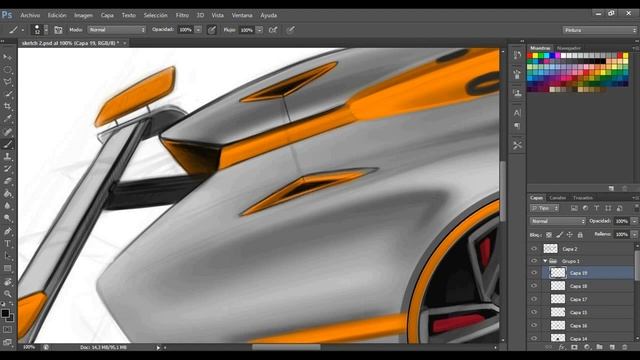Select the Lasso tool
This screenshot has width=640, height=360.
click(x=7, y=82)
